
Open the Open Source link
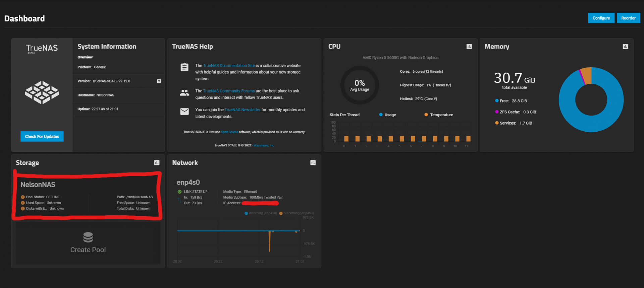tap(229, 132)
